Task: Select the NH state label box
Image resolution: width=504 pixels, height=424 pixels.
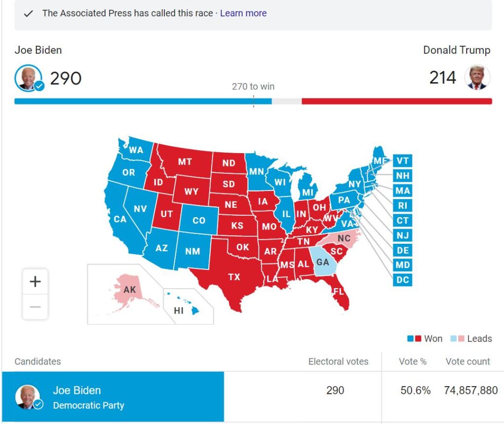Action: [402, 176]
